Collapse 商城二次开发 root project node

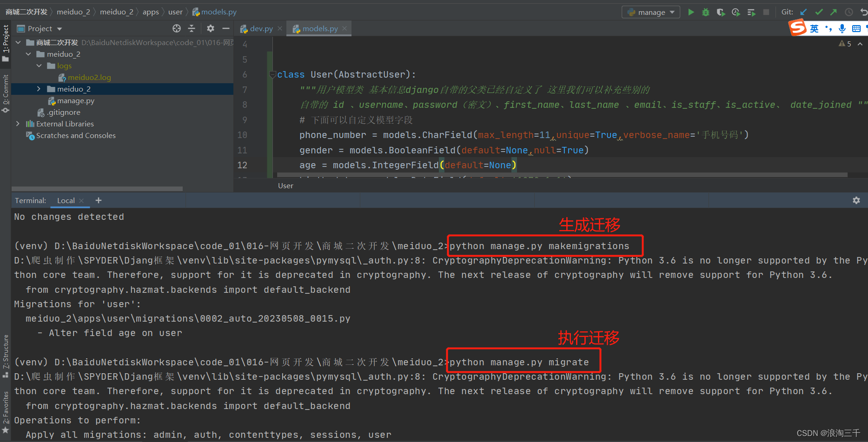pyautogui.click(x=18, y=42)
